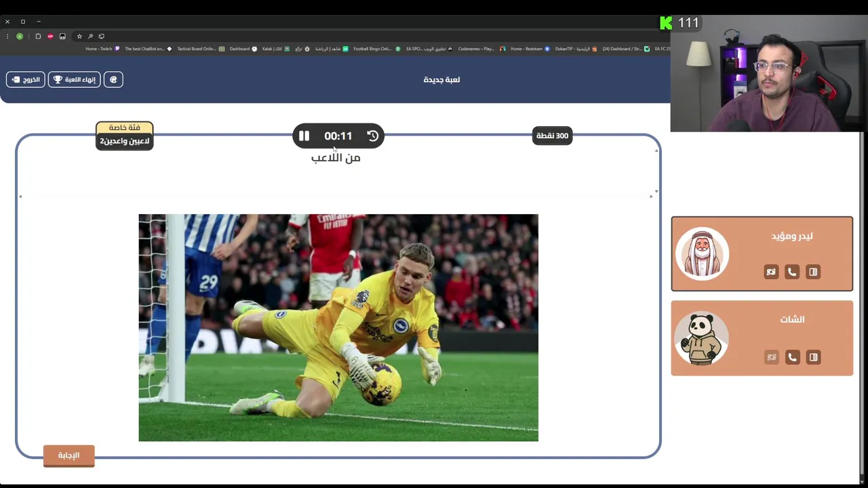Screen dimensions: 868x488
Task: Click the فئة خاصة special category tag
Action: [x=125, y=127]
